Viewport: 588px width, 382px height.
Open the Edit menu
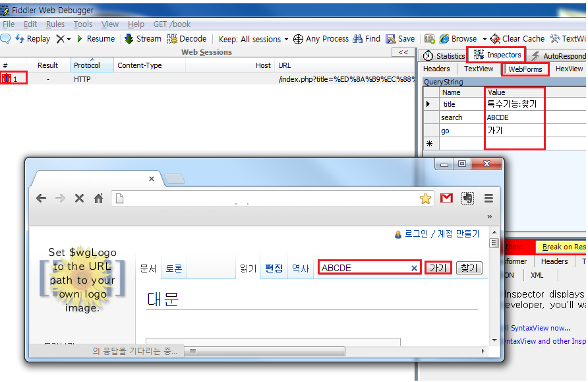coord(30,24)
